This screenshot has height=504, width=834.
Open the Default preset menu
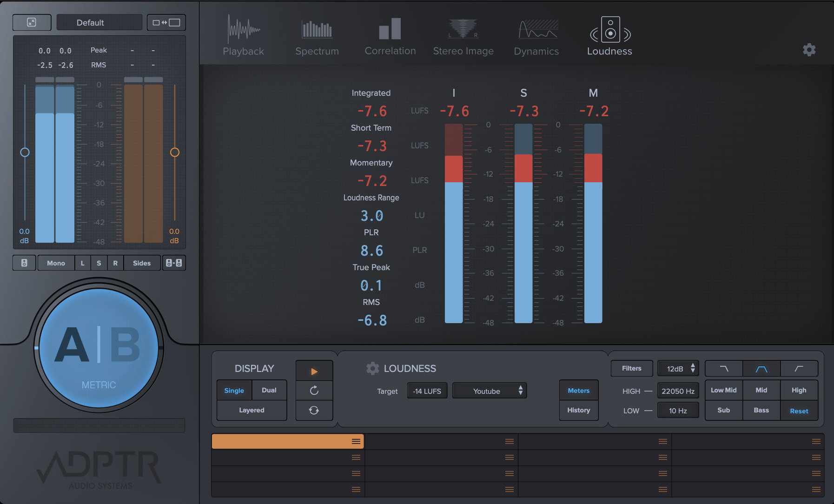tap(99, 22)
